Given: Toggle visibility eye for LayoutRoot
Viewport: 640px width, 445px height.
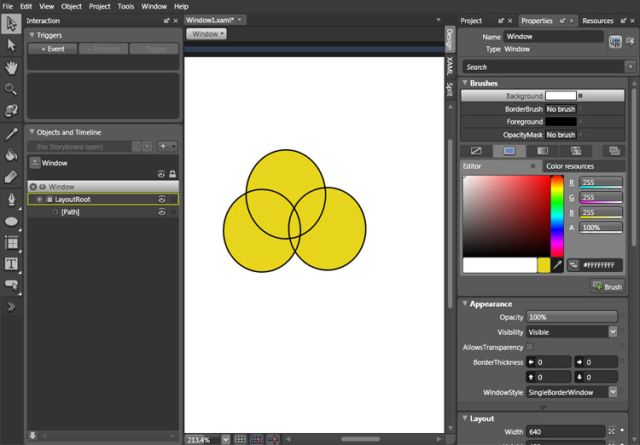Looking at the screenshot, I should [x=162, y=199].
